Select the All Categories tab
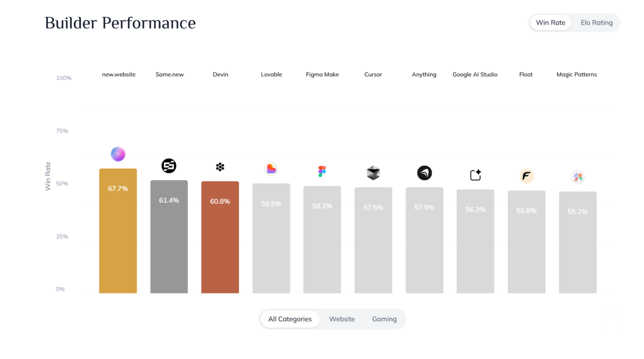Image resolution: width=644 pixels, height=359 pixels. (x=290, y=319)
